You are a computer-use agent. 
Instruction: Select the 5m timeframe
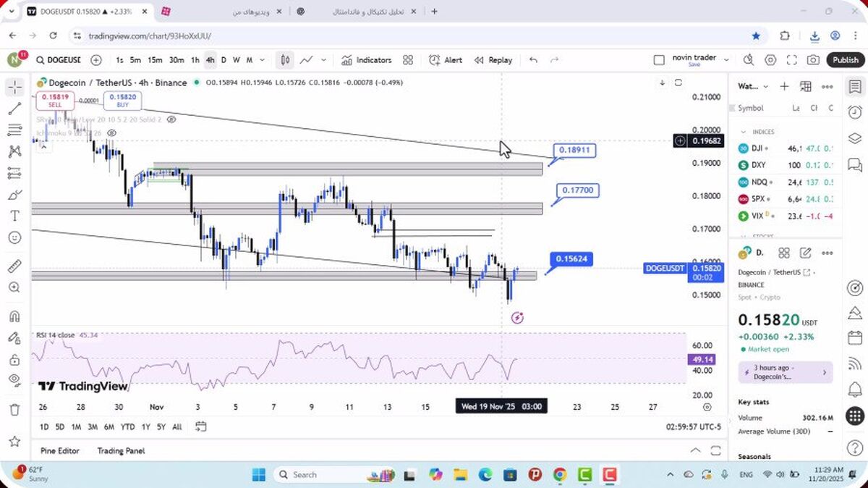[135, 60]
